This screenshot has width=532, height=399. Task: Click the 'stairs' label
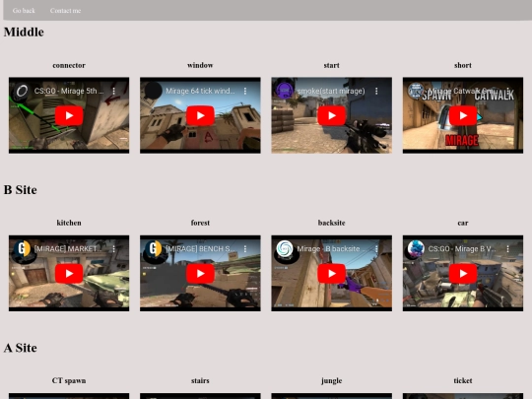pos(200,380)
